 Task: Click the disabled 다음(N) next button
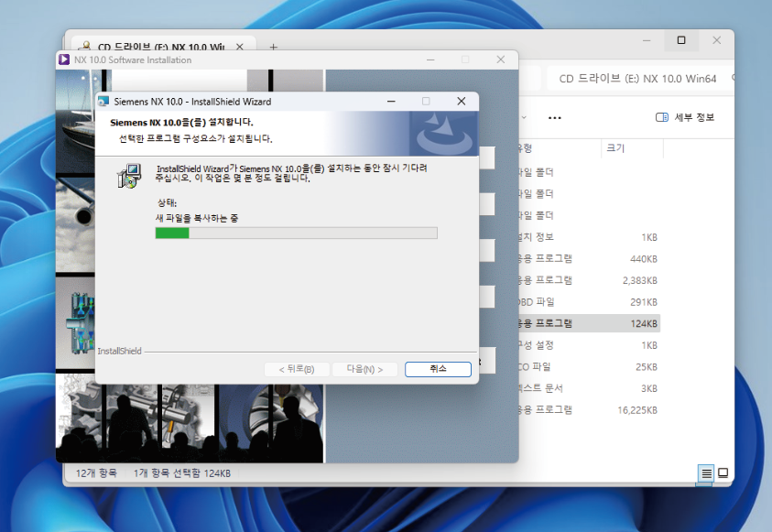click(364, 369)
